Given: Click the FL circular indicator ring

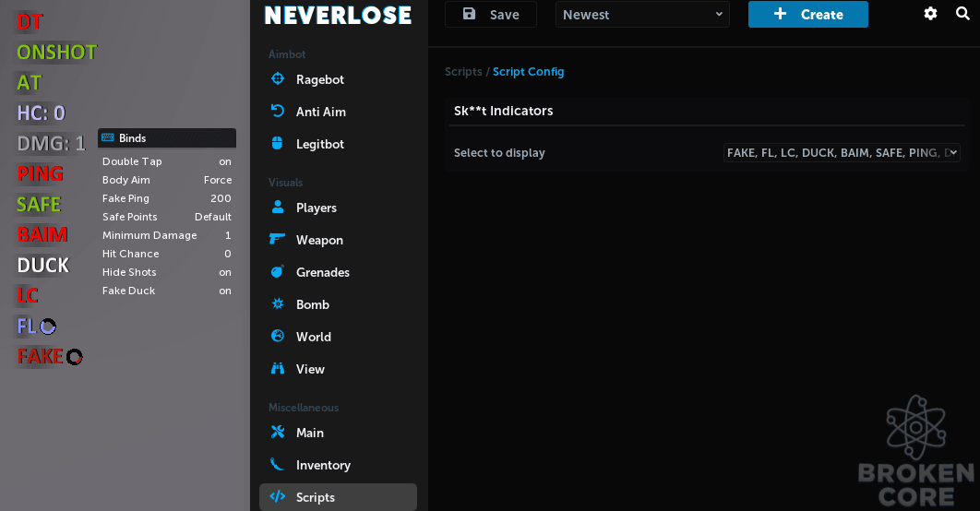Looking at the screenshot, I should click(48, 327).
